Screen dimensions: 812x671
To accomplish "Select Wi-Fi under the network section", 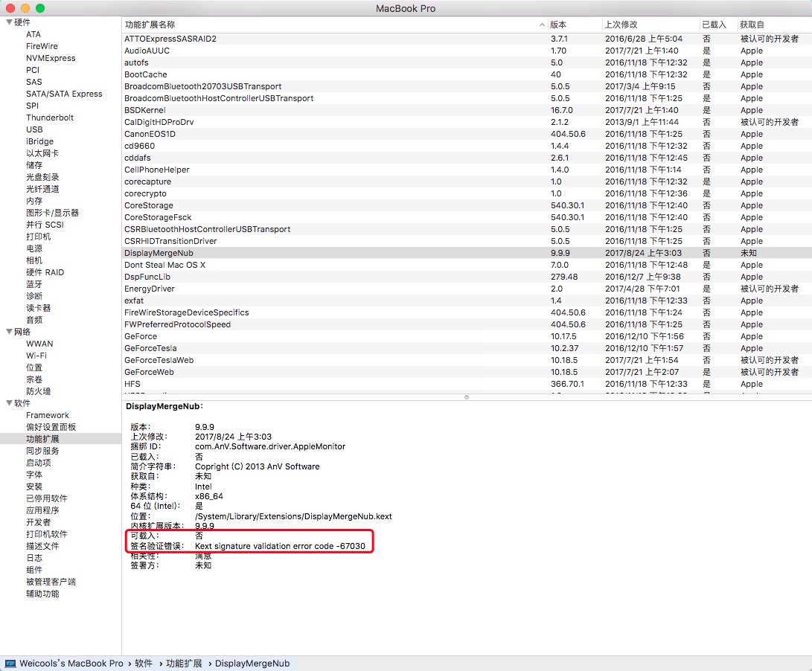I will coord(36,356).
